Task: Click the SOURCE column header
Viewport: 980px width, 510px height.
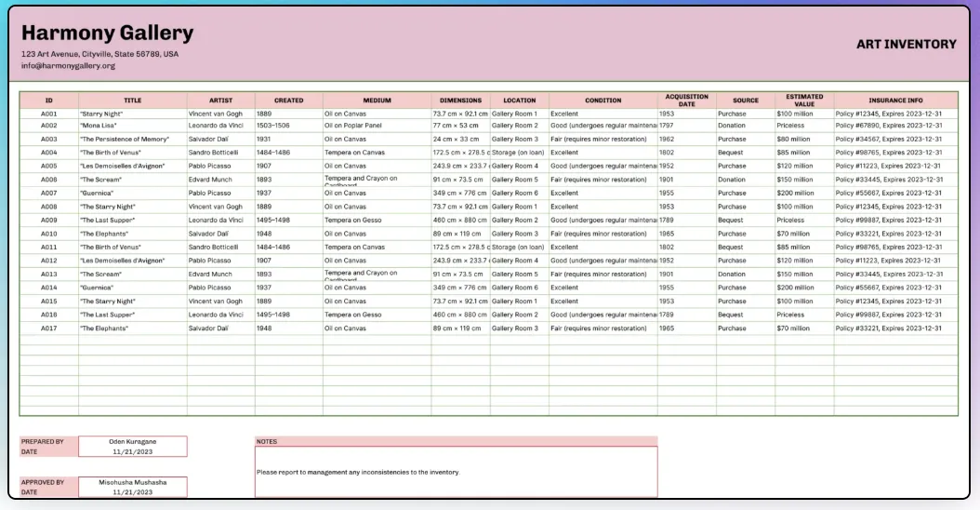Action: click(x=746, y=101)
